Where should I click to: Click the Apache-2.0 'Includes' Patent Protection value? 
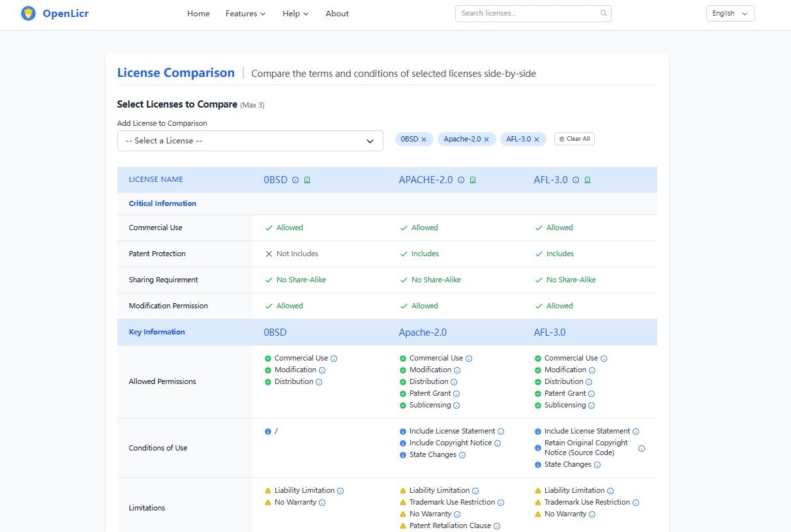[425, 254]
